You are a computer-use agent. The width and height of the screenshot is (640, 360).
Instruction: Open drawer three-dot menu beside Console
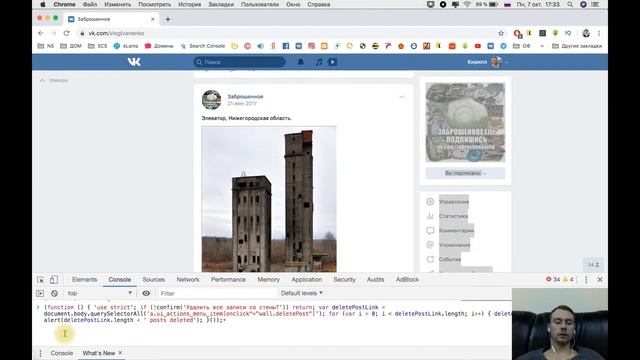click(40, 353)
